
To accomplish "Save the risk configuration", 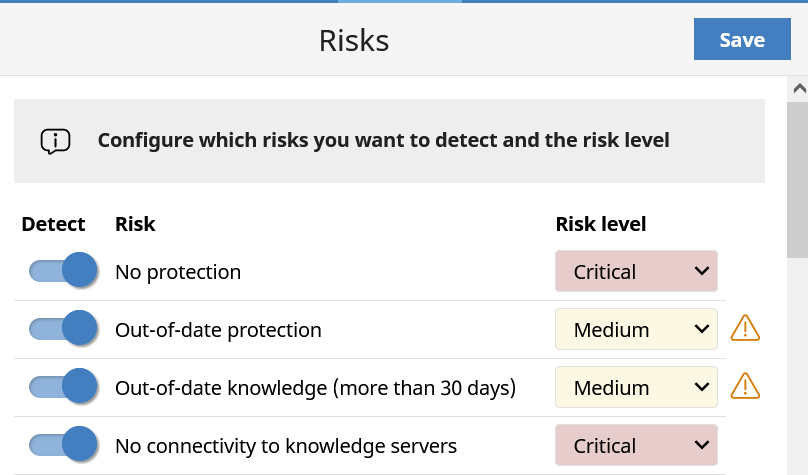I will (742, 39).
